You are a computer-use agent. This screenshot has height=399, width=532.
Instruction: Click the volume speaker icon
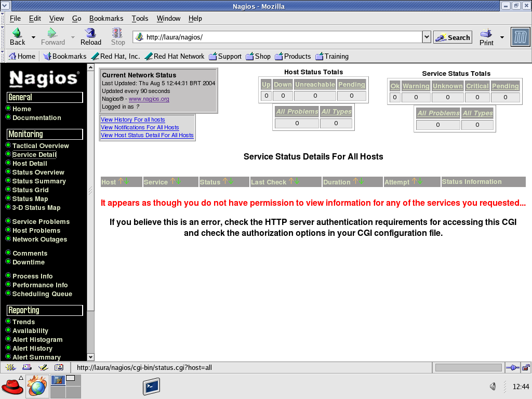[x=493, y=387]
